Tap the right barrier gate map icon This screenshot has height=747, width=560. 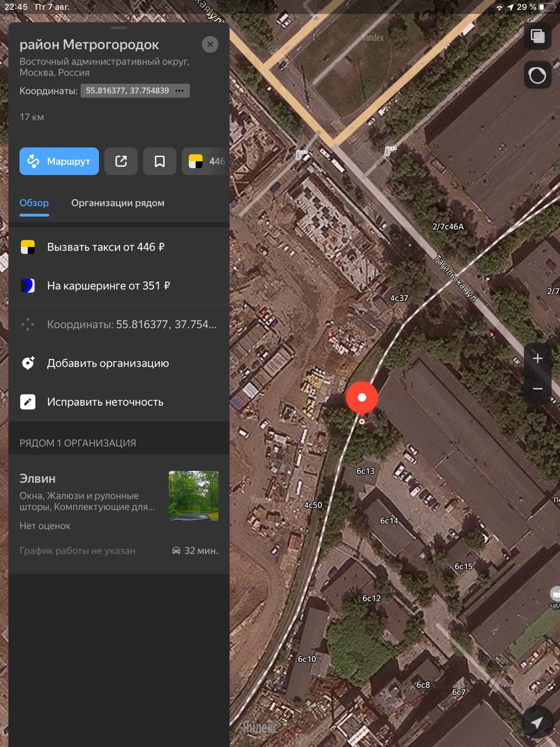pyautogui.click(x=390, y=151)
